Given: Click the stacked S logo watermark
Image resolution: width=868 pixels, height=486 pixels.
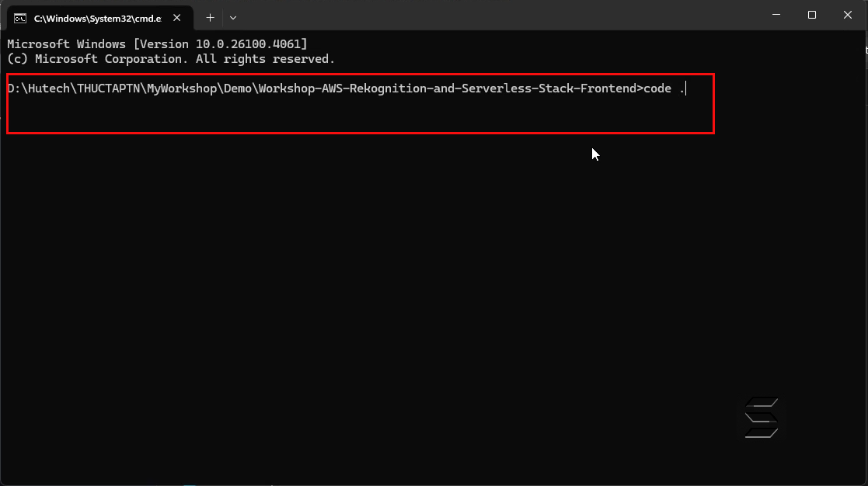Looking at the screenshot, I should coord(762,418).
